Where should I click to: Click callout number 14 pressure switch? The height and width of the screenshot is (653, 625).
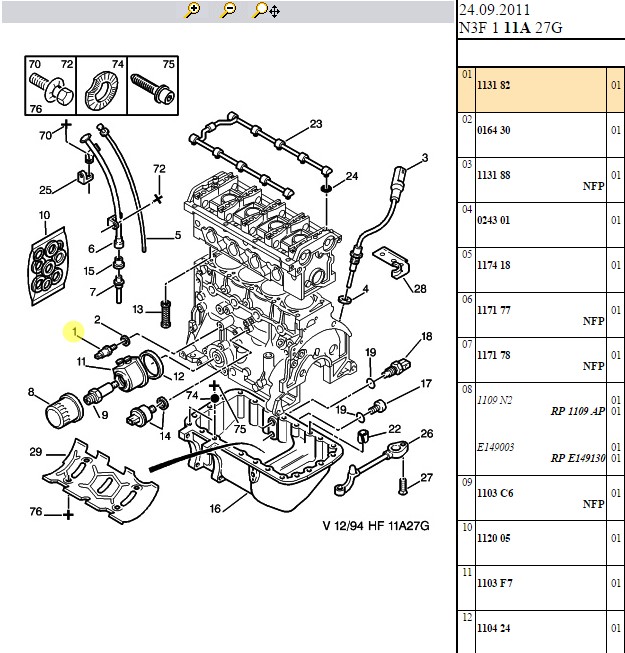click(165, 436)
